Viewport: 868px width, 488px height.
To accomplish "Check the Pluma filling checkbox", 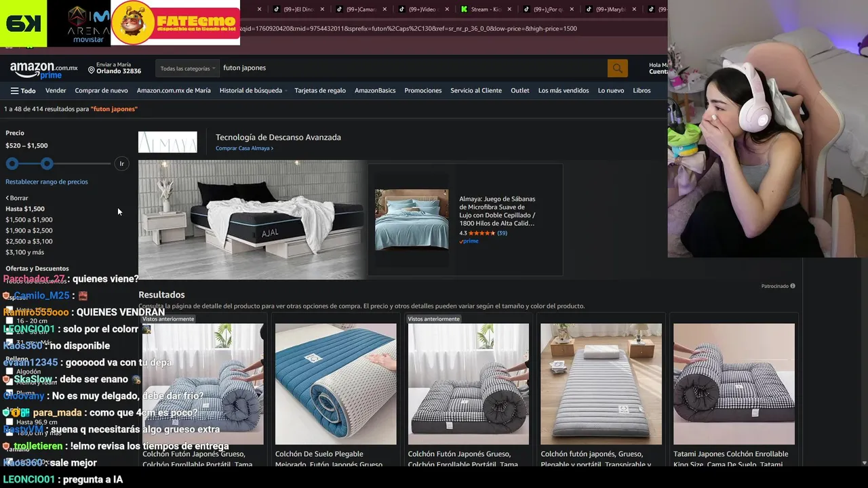I will coord(9,393).
